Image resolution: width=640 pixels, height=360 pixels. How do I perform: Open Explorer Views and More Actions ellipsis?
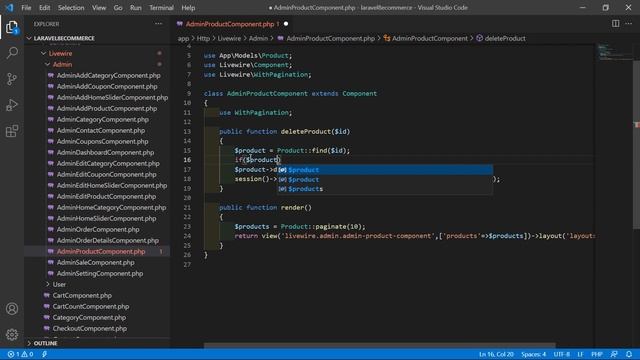pyautogui.click(x=158, y=24)
